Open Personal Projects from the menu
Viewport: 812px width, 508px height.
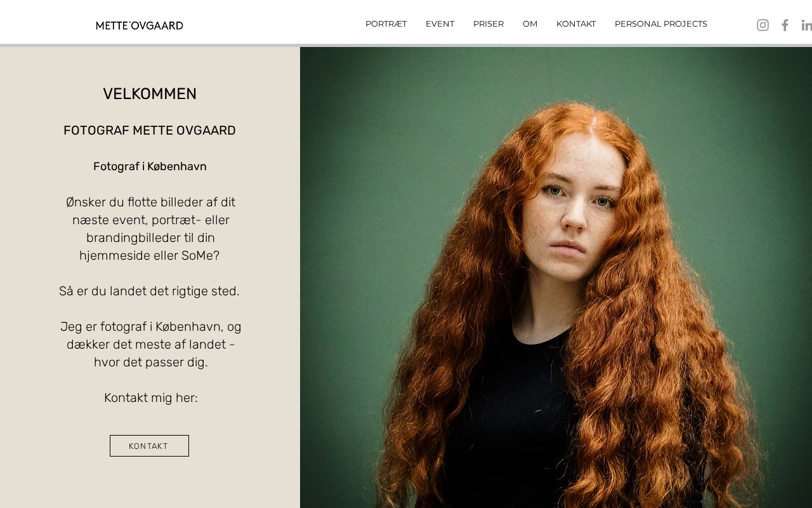click(661, 24)
